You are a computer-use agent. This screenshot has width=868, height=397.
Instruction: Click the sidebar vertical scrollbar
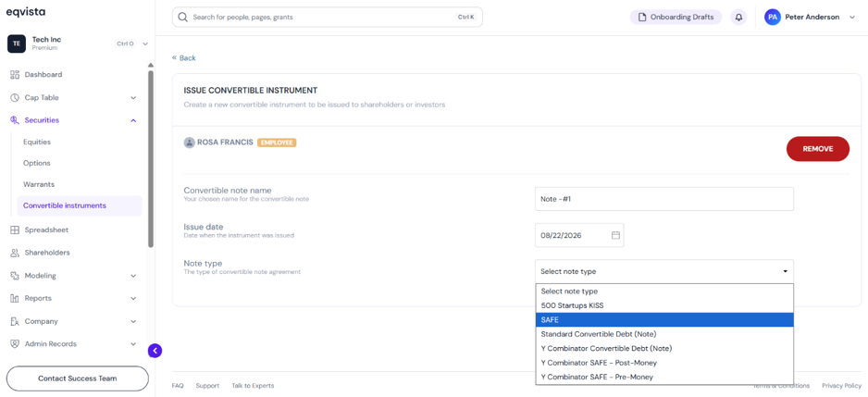click(151, 158)
